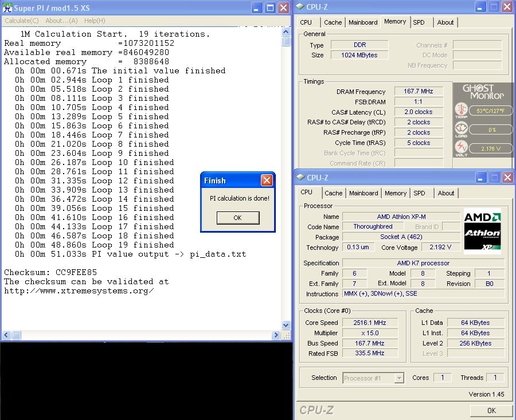
Task: Click the Ghost Monitor 2.176 V readout
Action: click(490, 148)
